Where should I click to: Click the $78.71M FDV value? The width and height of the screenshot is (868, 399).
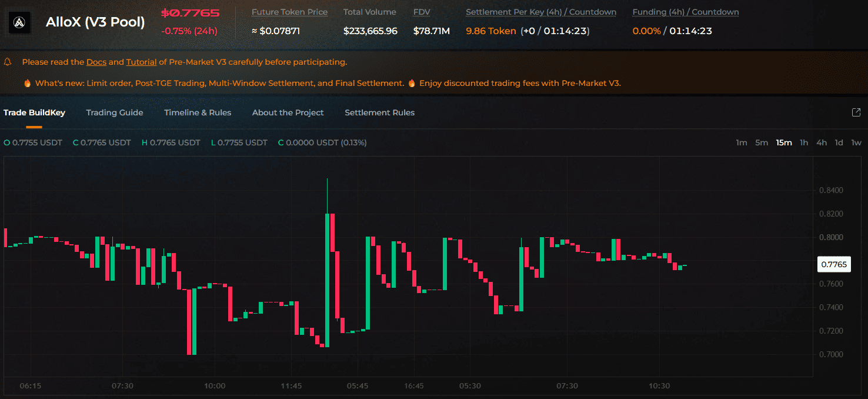pyautogui.click(x=432, y=31)
